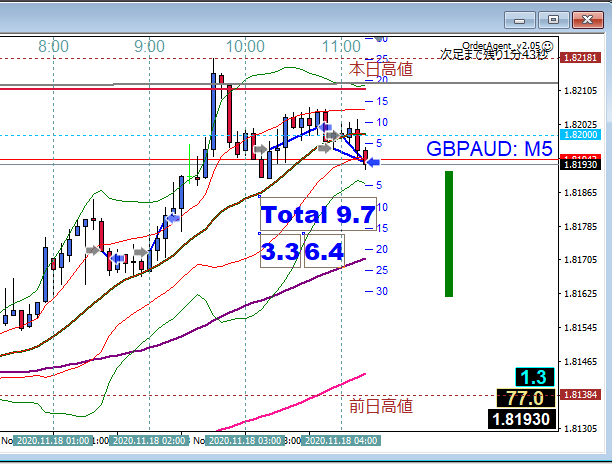Image resolution: width=612 pixels, height=464 pixels.
Task: Click the large 1.81930 bid price display
Action: 521,420
